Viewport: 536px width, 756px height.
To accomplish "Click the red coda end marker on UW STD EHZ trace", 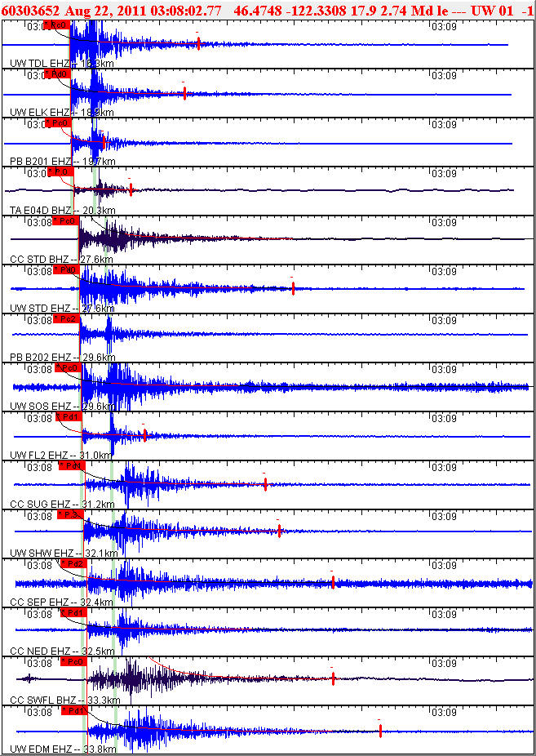I will tap(293, 289).
